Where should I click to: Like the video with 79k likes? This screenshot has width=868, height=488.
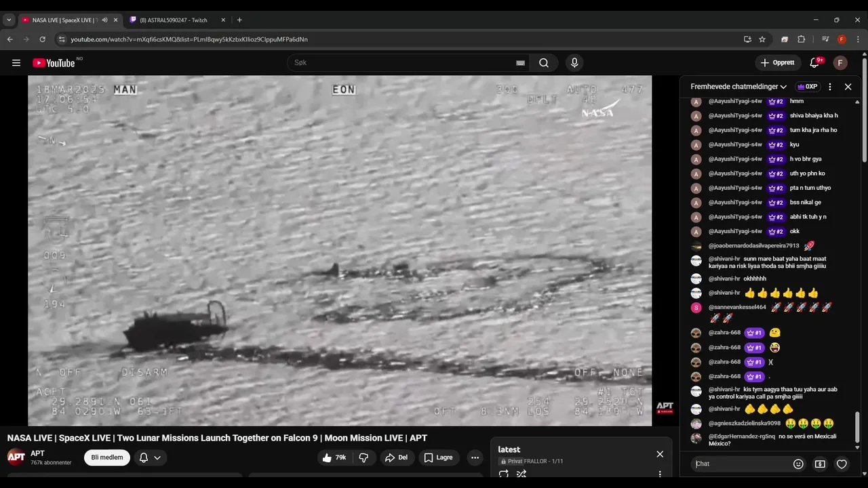pos(334,457)
